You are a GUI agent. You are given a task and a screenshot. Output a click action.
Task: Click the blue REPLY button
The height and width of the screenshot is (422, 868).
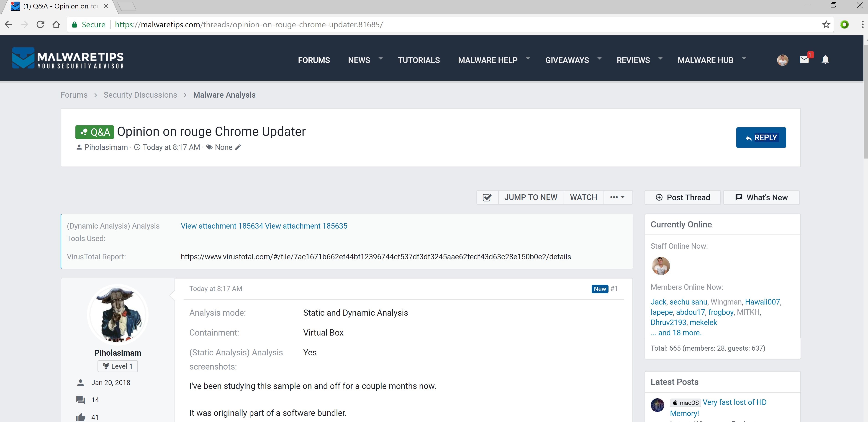[x=761, y=137]
